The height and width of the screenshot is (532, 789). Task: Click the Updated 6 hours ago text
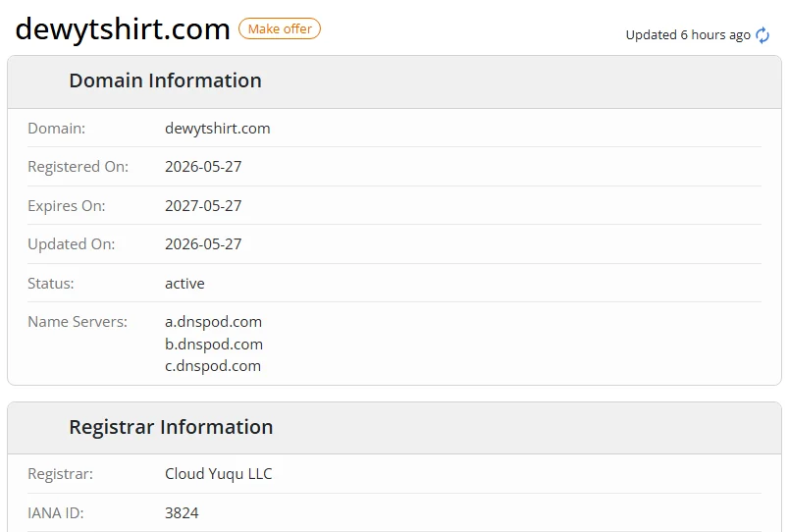pyautogui.click(x=688, y=34)
